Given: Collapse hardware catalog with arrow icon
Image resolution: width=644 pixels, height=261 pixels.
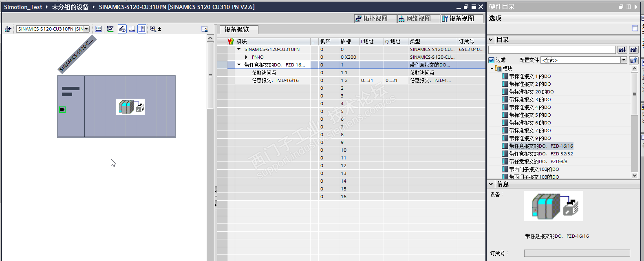Looking at the screenshot, I should (635, 7).
